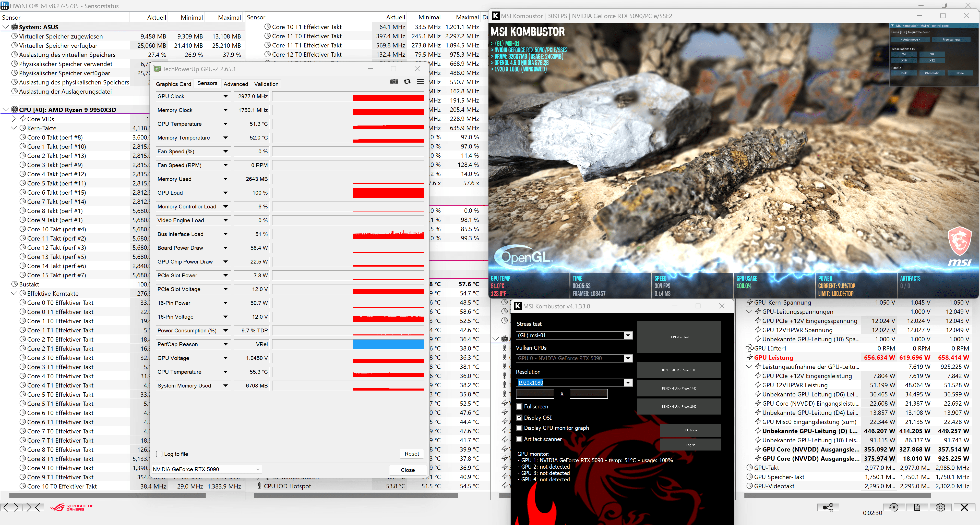Click the GPU-Z refresh sensors icon
The image size is (980, 525).
click(x=407, y=81)
